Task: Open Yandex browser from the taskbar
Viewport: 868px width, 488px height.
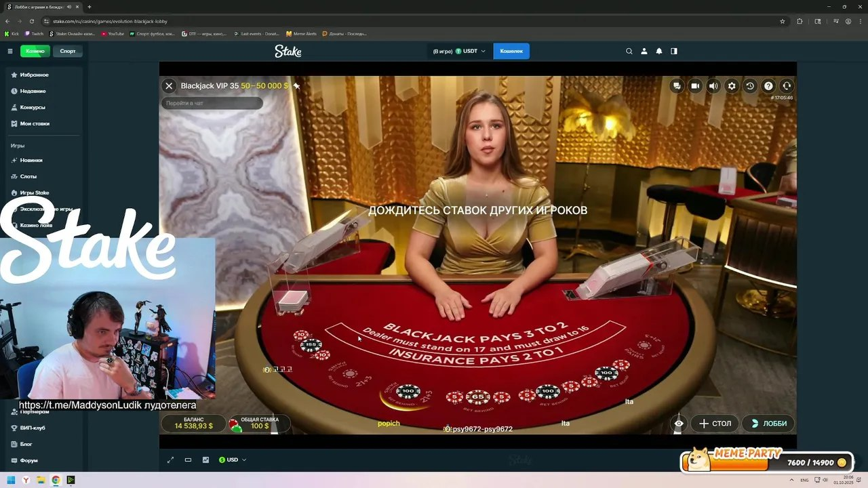Action: click(x=26, y=480)
